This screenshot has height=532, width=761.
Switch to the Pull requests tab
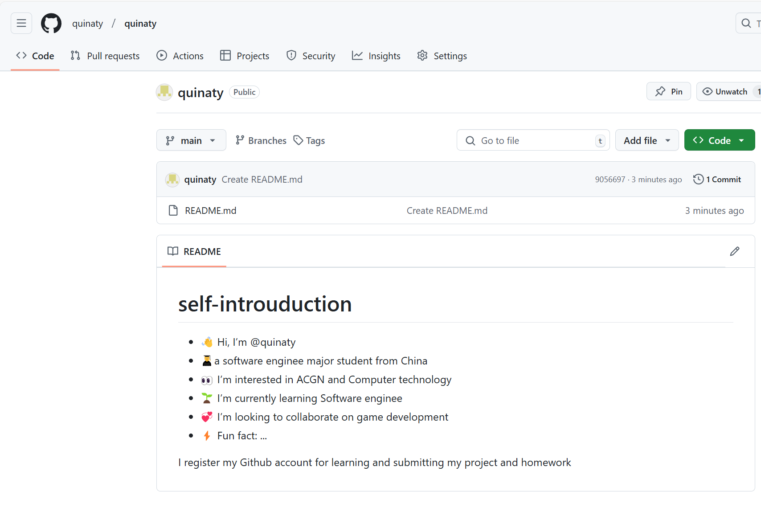[x=105, y=56]
